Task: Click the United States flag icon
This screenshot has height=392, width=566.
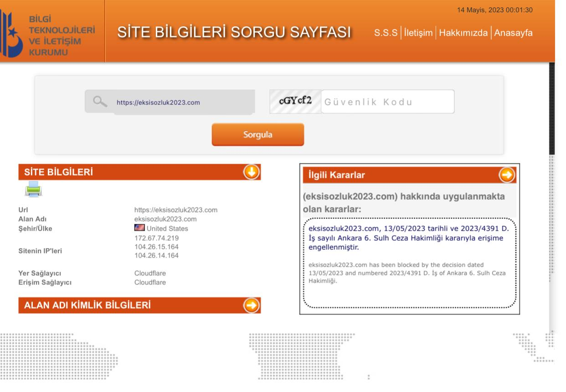Action: click(x=139, y=228)
